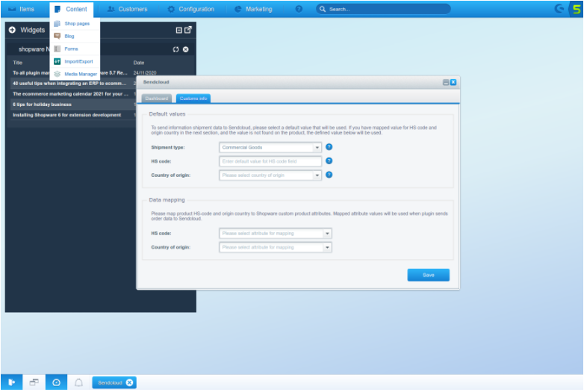Click the green Shopware logo icon
584x392 pixels.
pyautogui.click(x=577, y=9)
